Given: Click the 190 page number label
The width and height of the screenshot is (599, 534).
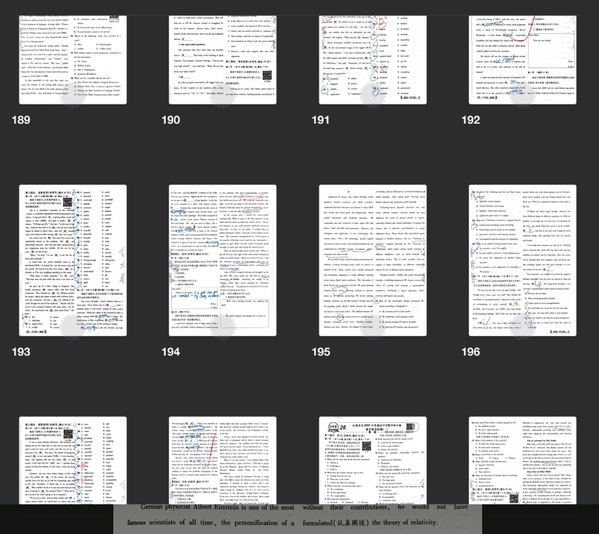Looking at the screenshot, I should coord(171,120).
